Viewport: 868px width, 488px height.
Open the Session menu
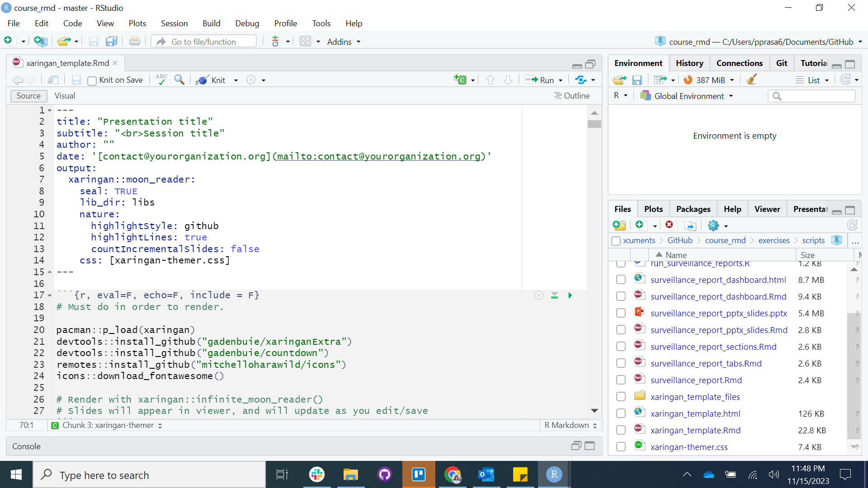coord(174,23)
